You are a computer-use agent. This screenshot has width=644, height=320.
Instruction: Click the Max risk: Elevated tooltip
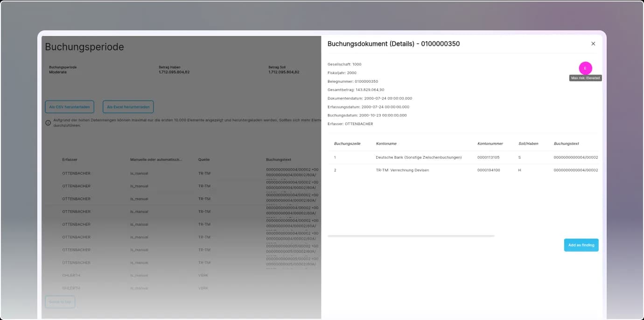(585, 78)
